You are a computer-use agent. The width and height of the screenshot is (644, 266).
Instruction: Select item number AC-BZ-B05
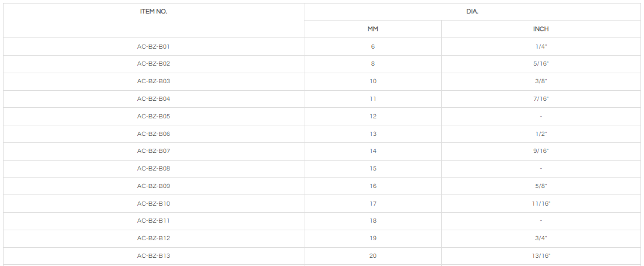click(154, 116)
